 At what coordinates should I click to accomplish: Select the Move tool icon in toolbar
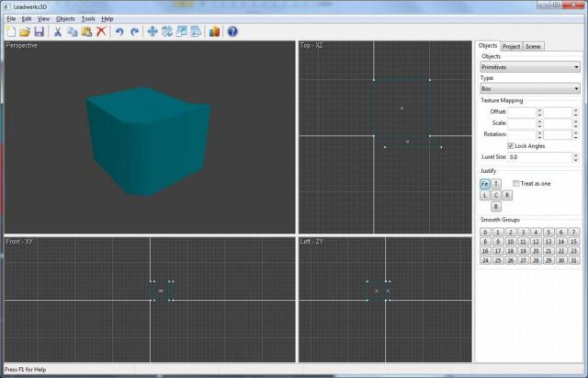[153, 31]
